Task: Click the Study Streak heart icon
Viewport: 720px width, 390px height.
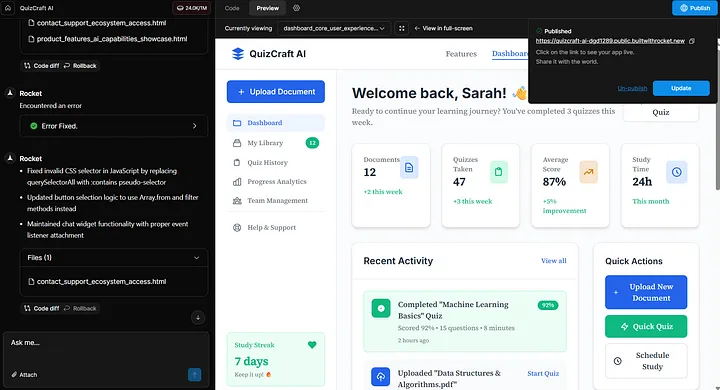Action: (x=312, y=345)
